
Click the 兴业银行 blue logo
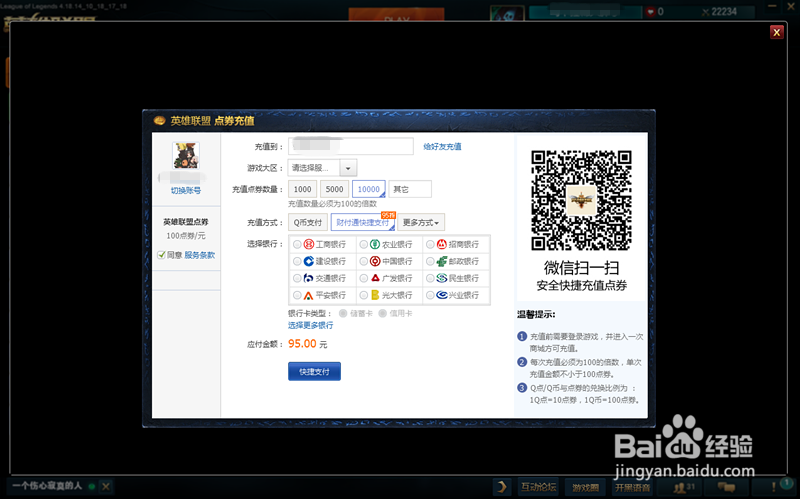pos(442,295)
